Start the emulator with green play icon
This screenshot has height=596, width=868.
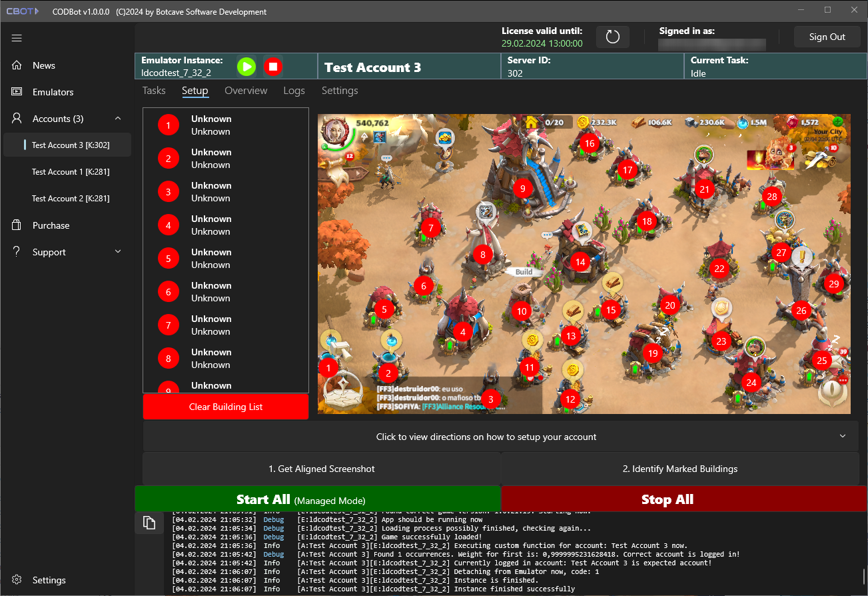click(246, 67)
